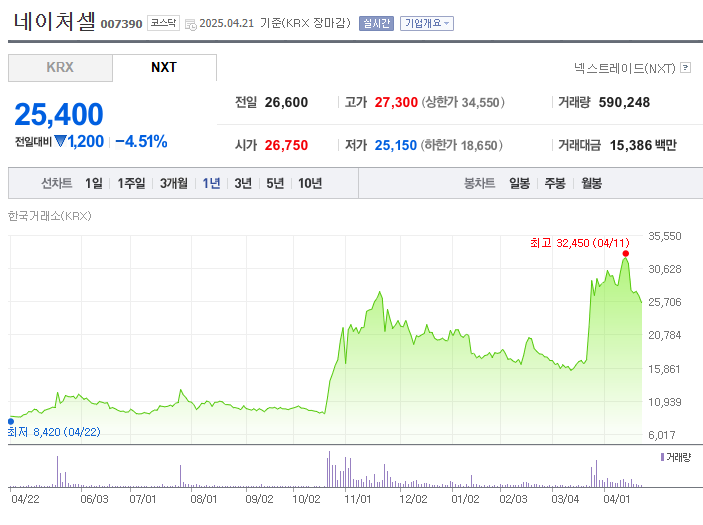The image size is (703, 525).
Task: Click the red high-point marker on chart
Action: click(x=626, y=254)
